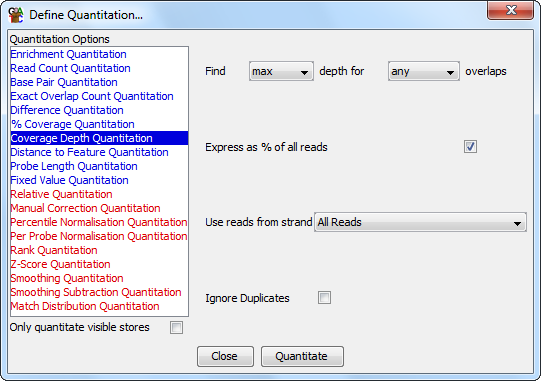
Task: Select Coverage Depth Quantitation row
Action: [99, 138]
